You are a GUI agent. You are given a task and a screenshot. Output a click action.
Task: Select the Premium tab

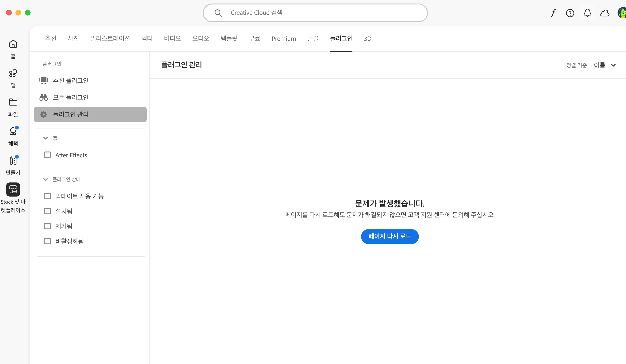284,38
